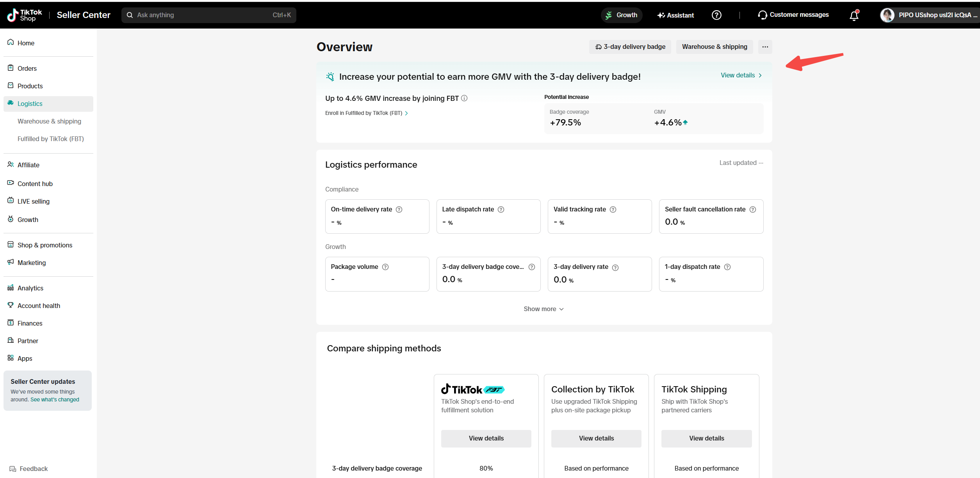Image resolution: width=980 pixels, height=478 pixels.
Task: Open the three-dots more options button
Action: tap(765, 47)
